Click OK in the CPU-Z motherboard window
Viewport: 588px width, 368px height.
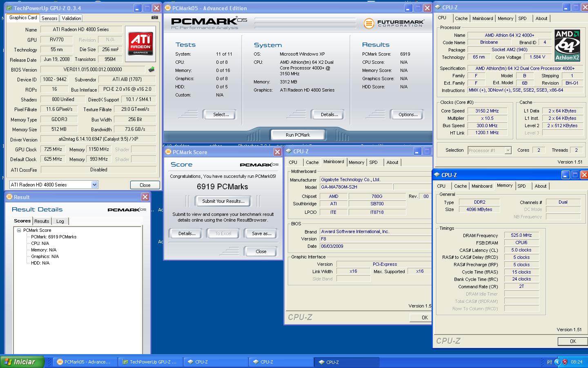coord(421,318)
